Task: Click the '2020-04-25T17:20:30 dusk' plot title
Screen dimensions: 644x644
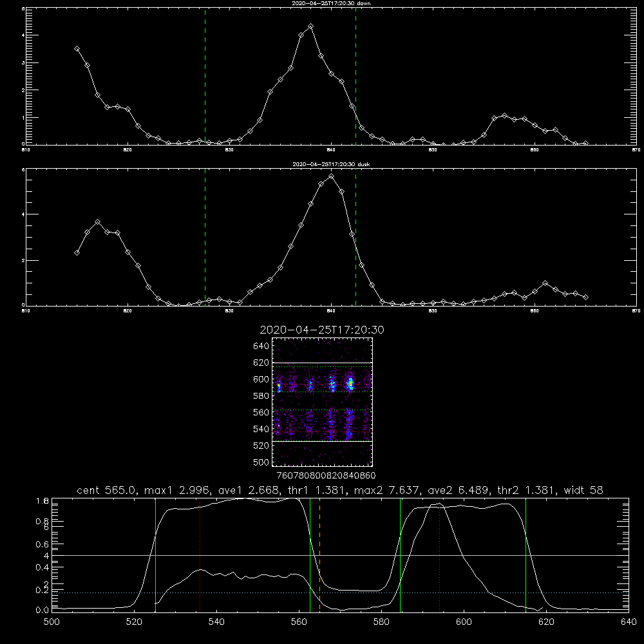Action: pos(331,164)
